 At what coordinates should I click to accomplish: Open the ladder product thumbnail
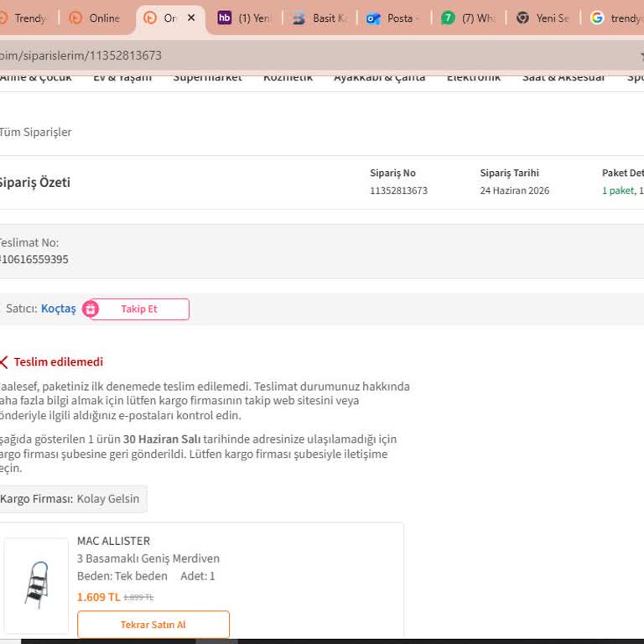pos(36,585)
